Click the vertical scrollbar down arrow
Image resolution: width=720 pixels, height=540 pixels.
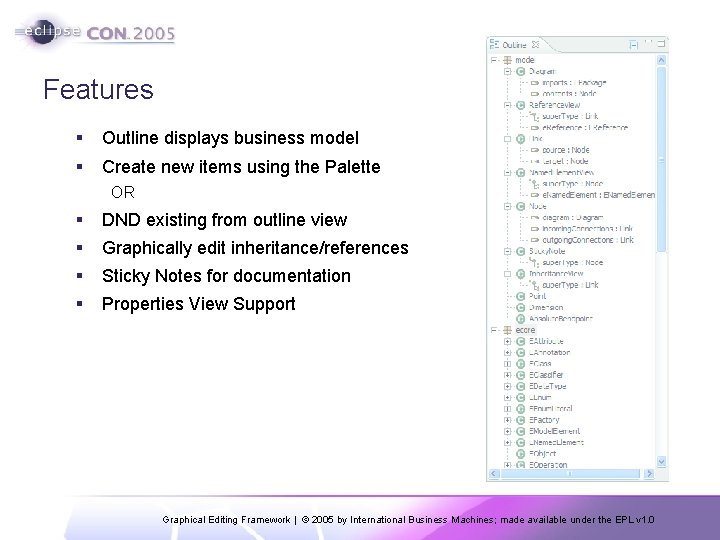(x=662, y=461)
